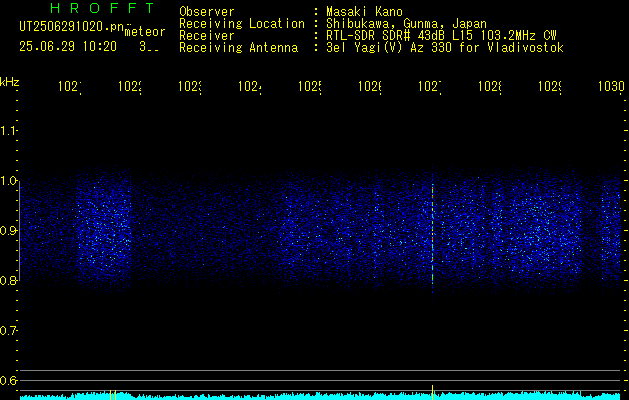Select the file name UT2506291020.pn
Image resolution: width=629 pixels, height=400 pixels.
click(x=71, y=27)
